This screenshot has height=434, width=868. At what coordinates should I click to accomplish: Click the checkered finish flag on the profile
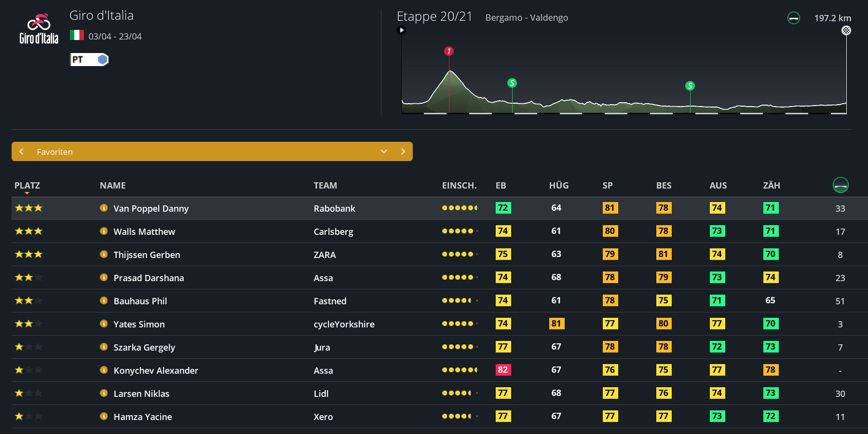pyautogui.click(x=846, y=30)
